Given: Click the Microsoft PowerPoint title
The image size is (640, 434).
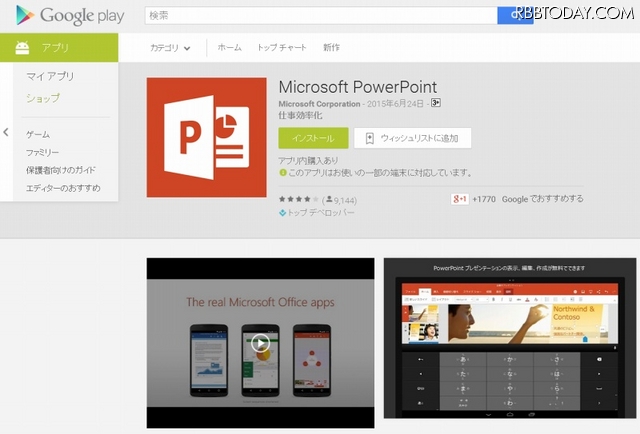Looking at the screenshot, I should pos(358,87).
